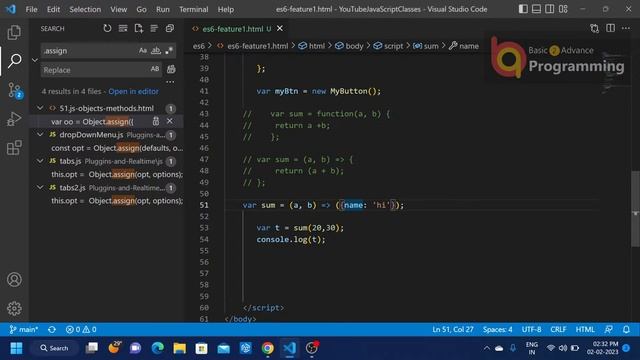Click the Open in editor link
The width and height of the screenshot is (640, 360).
coord(133,91)
